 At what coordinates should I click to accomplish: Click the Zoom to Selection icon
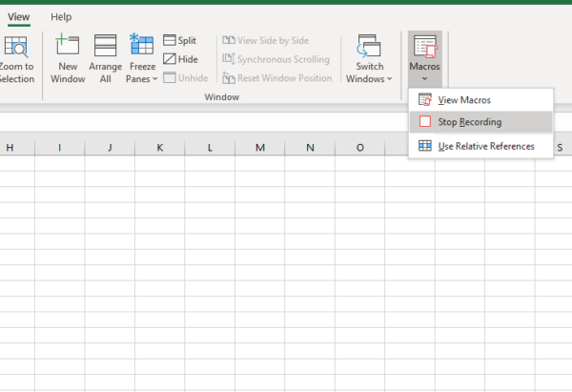[16, 47]
